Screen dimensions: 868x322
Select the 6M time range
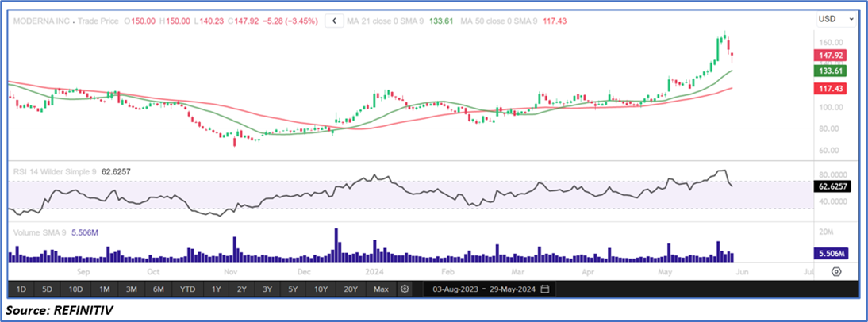point(159,289)
